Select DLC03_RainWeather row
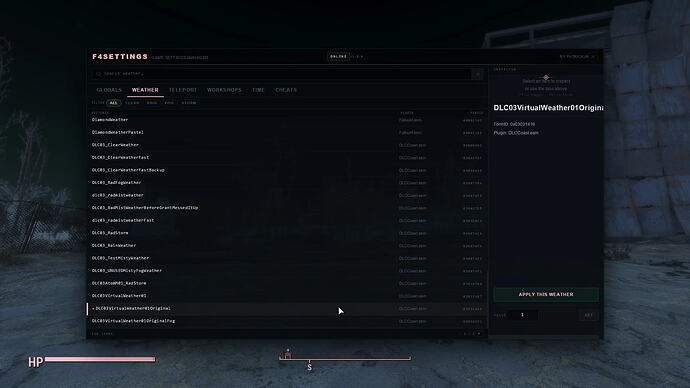The image size is (690, 388). (x=287, y=245)
